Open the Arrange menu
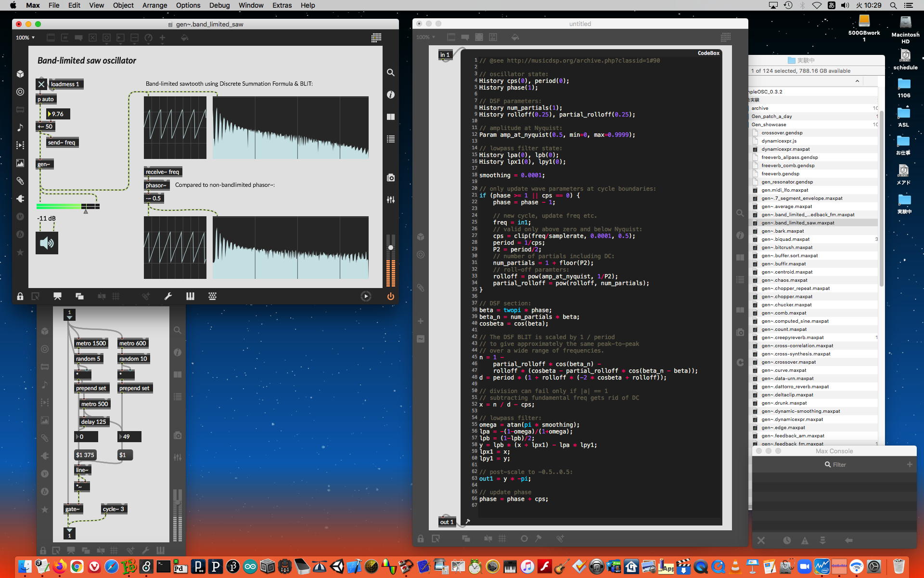 click(x=154, y=5)
